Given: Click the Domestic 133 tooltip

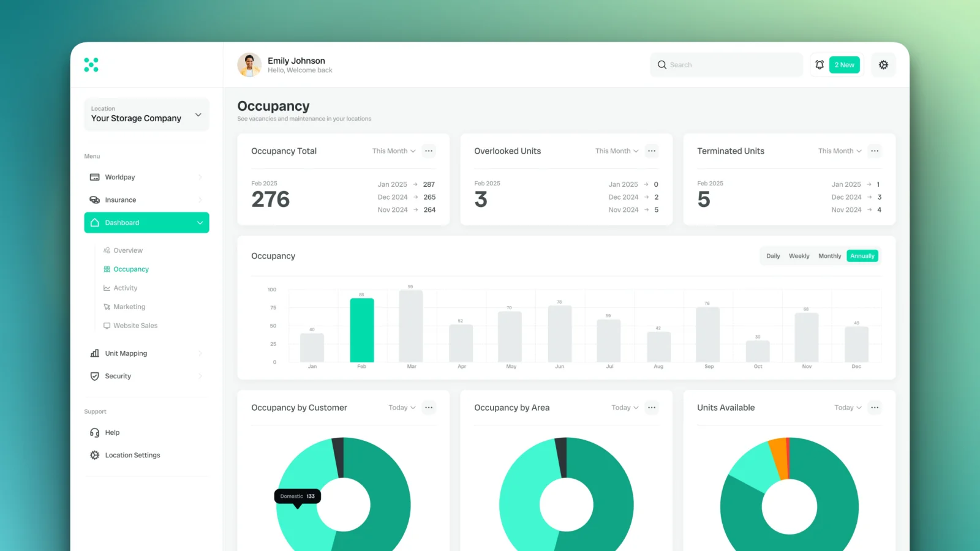Looking at the screenshot, I should coord(298,497).
